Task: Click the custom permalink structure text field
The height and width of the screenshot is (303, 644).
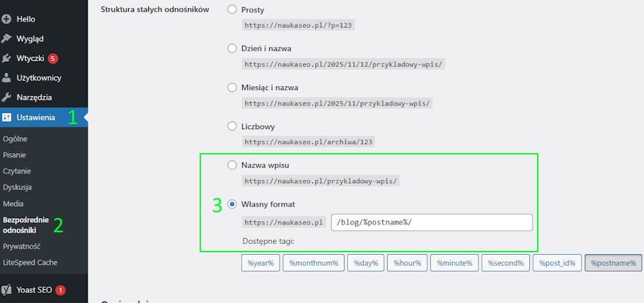Action: pos(431,223)
